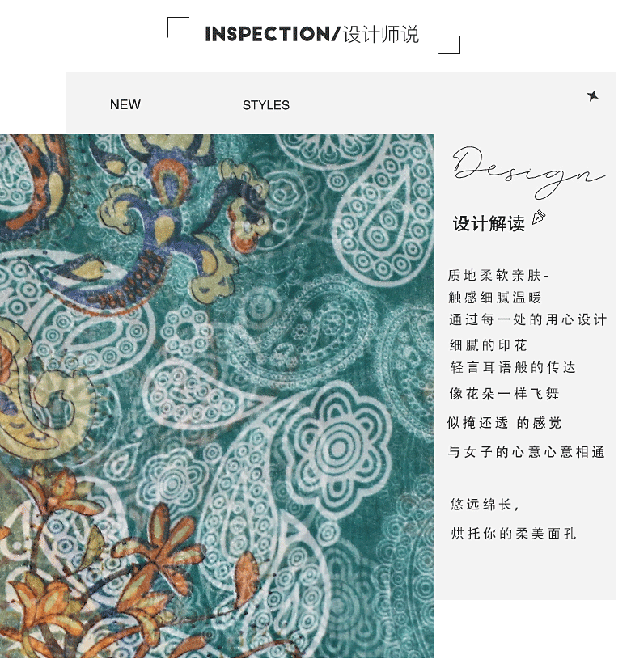The height and width of the screenshot is (672, 631).
Task: Click the bottom-right corner bracket decoration
Action: [x=450, y=45]
